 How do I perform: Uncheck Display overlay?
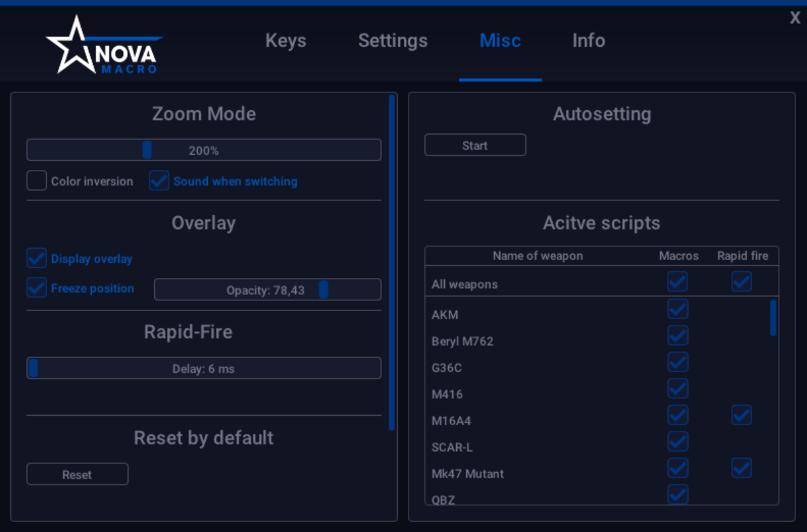tap(37, 258)
